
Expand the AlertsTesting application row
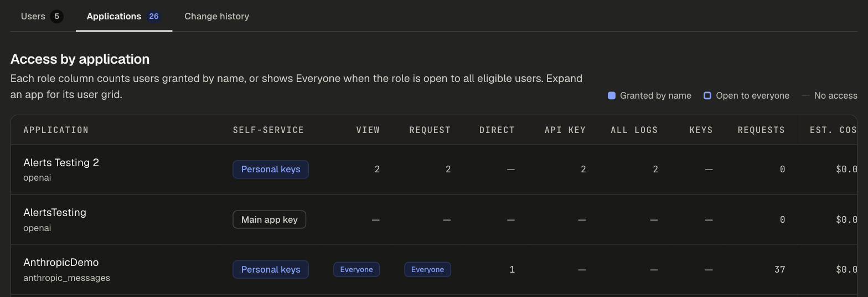[x=434, y=219]
